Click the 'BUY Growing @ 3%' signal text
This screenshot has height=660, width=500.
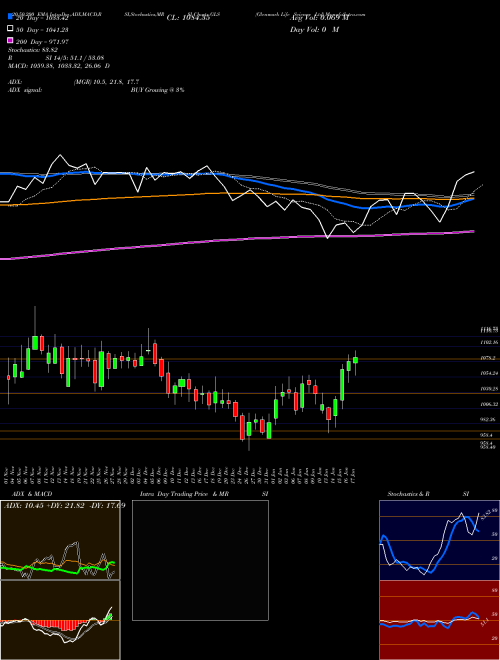point(157,90)
